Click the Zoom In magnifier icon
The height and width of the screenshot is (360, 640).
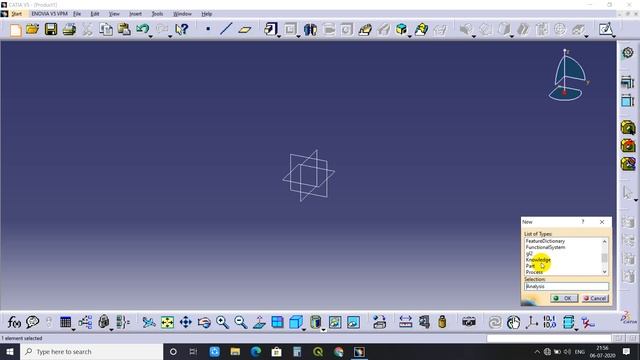point(222,322)
